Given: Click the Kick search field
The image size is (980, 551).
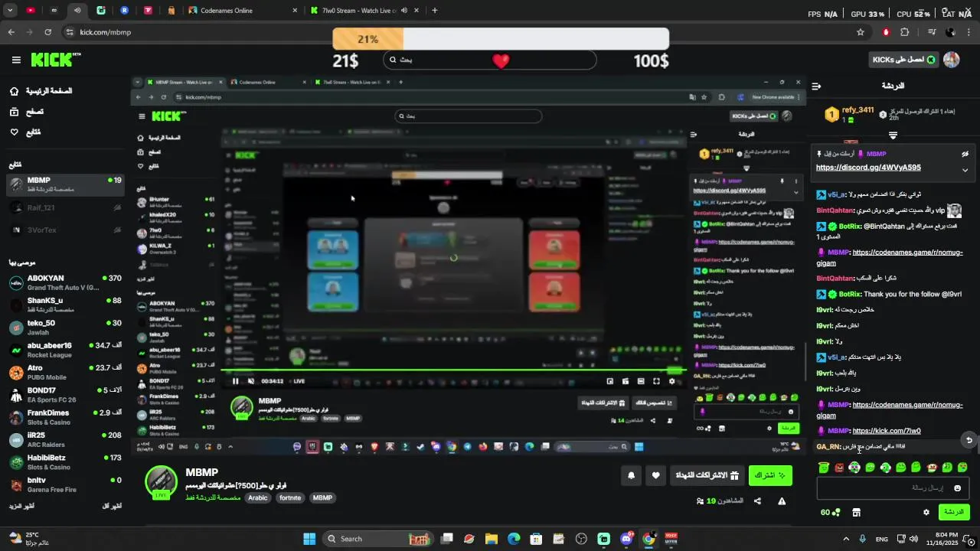Looking at the screenshot, I should click(490, 60).
